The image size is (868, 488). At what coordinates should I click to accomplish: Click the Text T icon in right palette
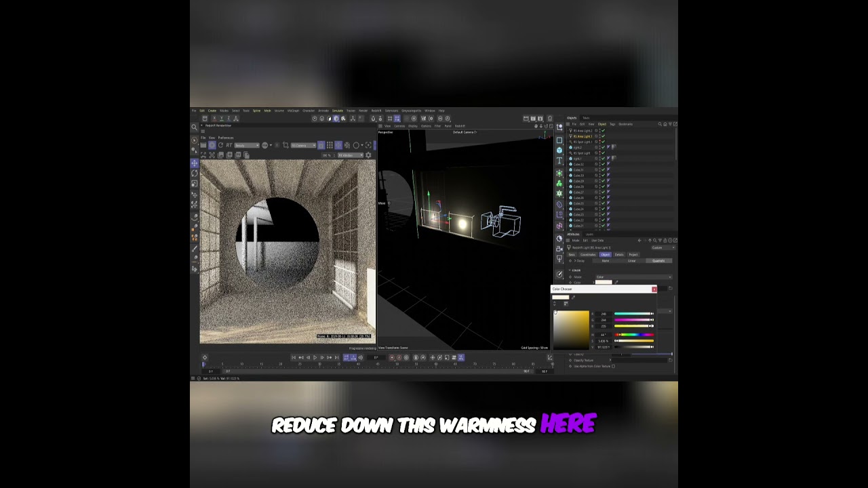(x=559, y=160)
